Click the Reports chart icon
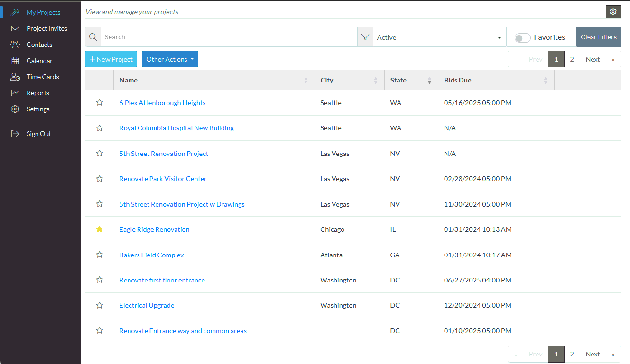 click(15, 93)
